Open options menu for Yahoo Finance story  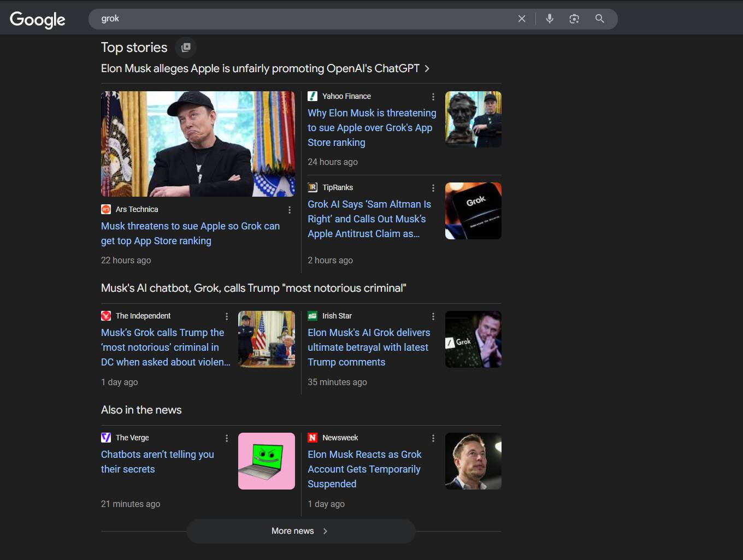click(433, 97)
